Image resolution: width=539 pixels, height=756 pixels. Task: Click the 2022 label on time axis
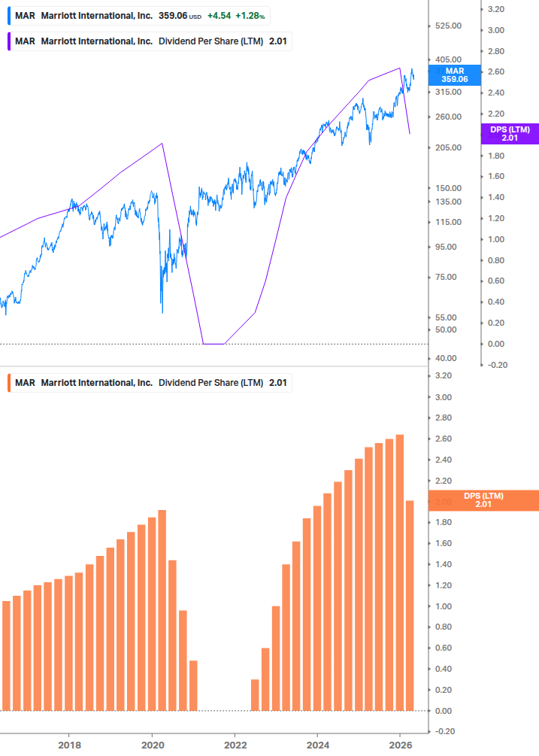click(x=235, y=745)
